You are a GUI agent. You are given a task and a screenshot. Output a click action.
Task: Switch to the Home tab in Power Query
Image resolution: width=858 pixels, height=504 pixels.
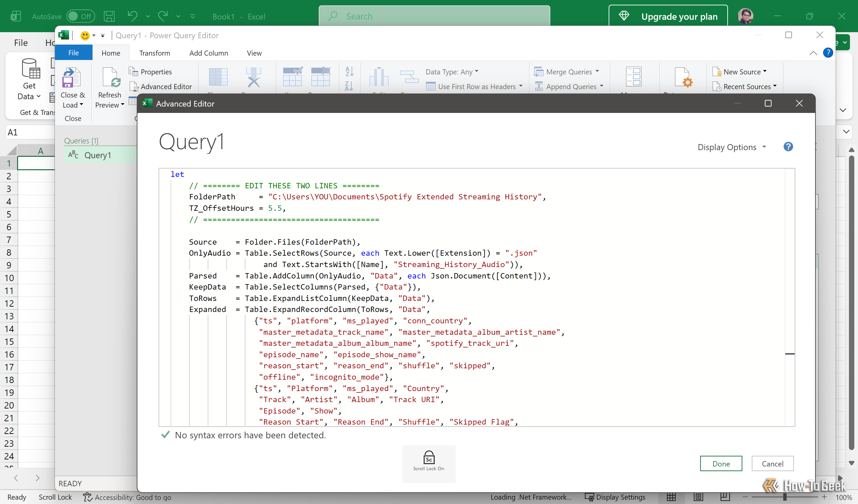pyautogui.click(x=111, y=53)
